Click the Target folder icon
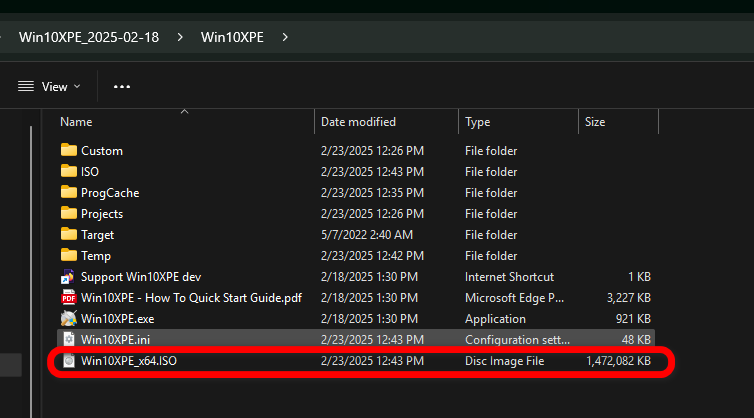 (69, 234)
